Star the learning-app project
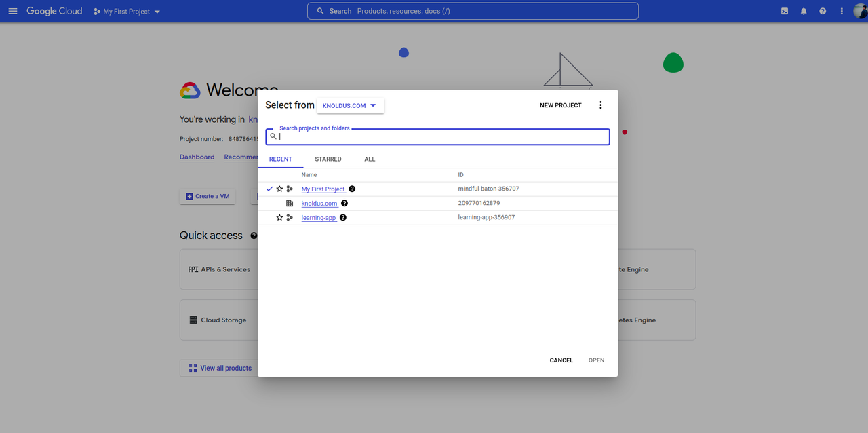The image size is (868, 433). point(279,217)
